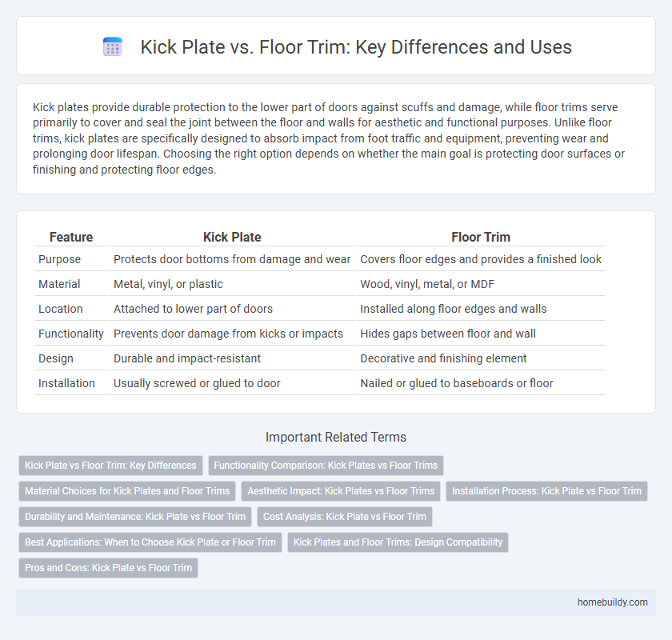Click the 'Important Related Terms' heading
The image size is (672, 640).
coord(336,437)
